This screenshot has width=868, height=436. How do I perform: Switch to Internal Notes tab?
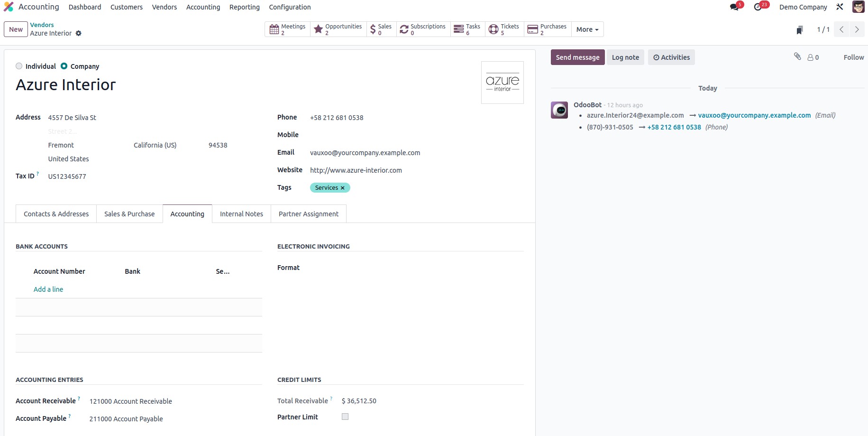(241, 214)
